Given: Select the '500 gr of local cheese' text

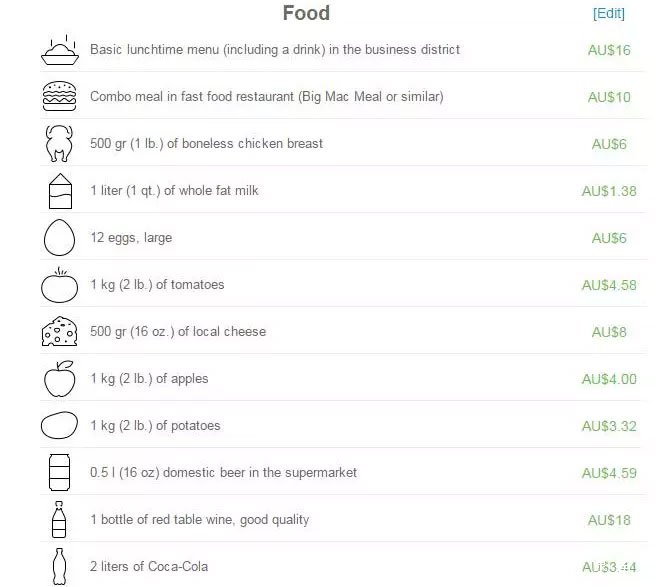Looking at the screenshot, I should point(178,332).
